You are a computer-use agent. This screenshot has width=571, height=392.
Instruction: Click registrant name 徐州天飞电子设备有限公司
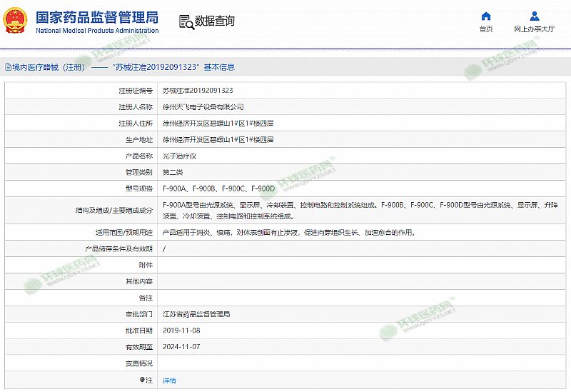click(203, 106)
